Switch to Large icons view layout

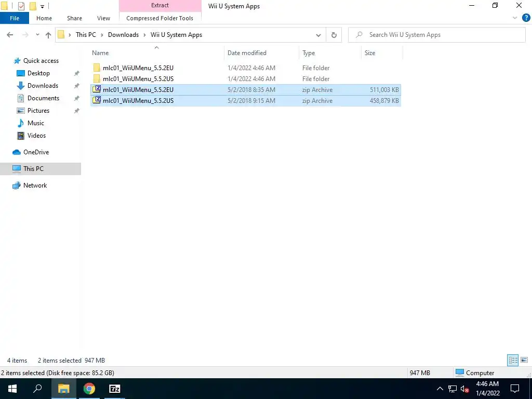click(524, 360)
